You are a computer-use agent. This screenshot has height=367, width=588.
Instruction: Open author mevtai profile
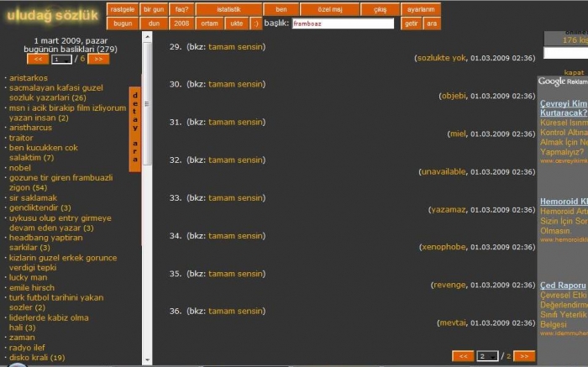[x=453, y=322]
